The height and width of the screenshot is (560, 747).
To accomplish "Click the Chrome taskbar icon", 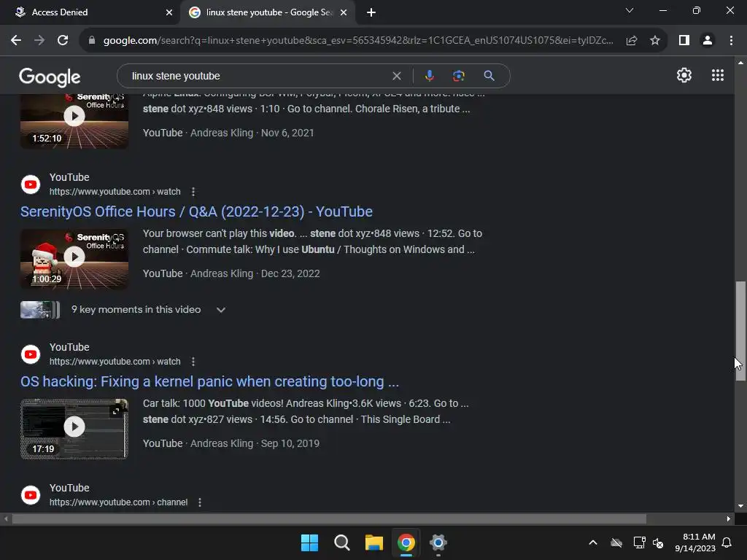I will pos(406,542).
